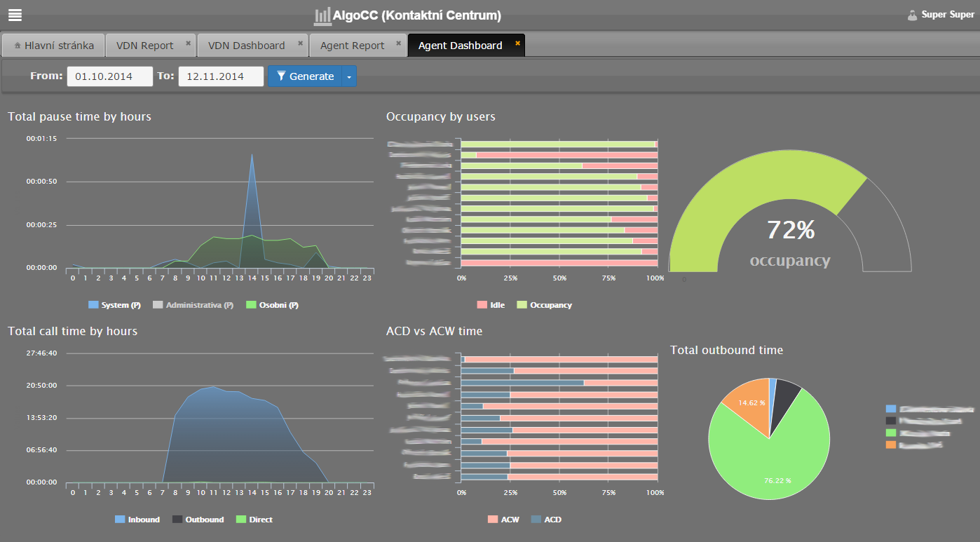980x542 pixels.
Task: Click the AlgoCC bar chart logo
Action: point(322,15)
